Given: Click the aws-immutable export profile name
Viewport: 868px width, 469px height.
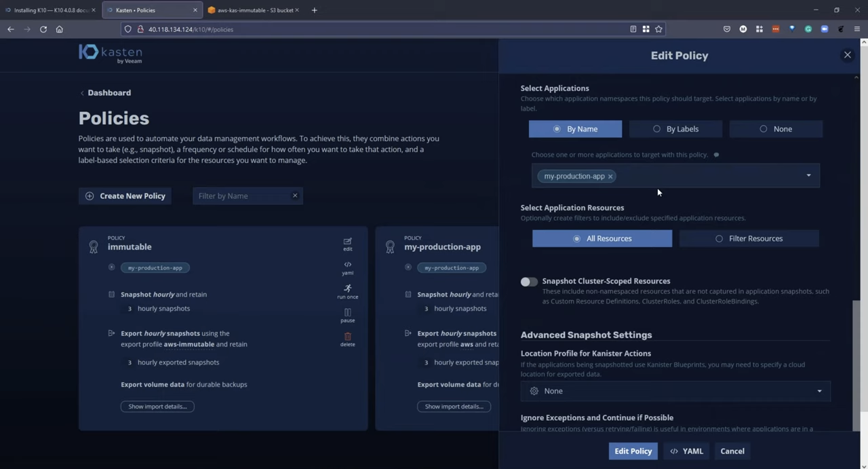Looking at the screenshot, I should pos(189,344).
